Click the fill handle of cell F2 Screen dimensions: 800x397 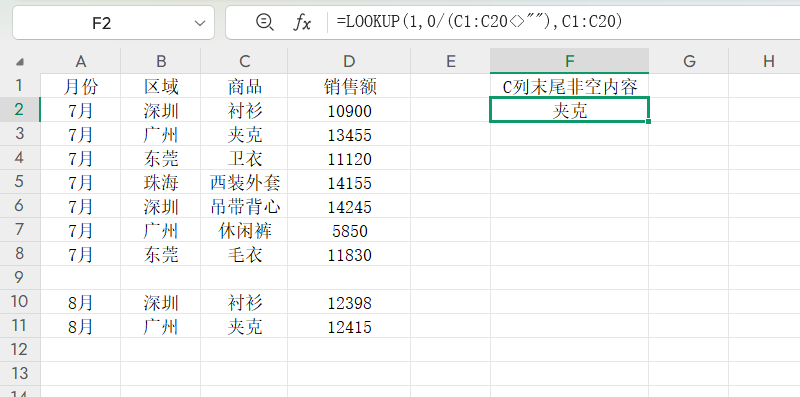649,122
